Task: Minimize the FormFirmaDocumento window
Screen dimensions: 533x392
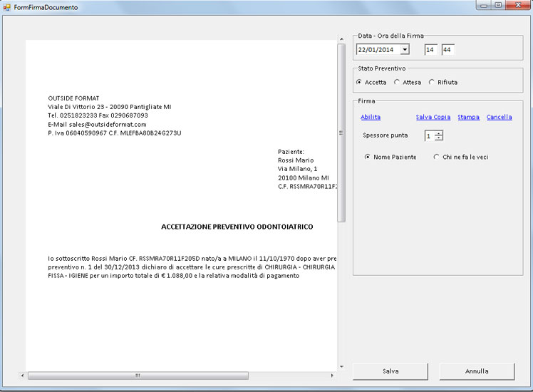Action: coord(484,5)
